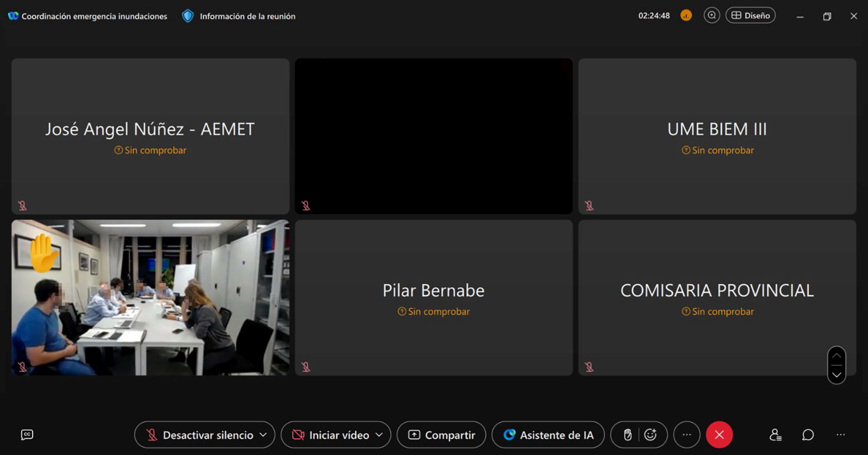Open the far-right panel options ellipsis
Screen dimensions: 868x455
[x=840, y=435]
